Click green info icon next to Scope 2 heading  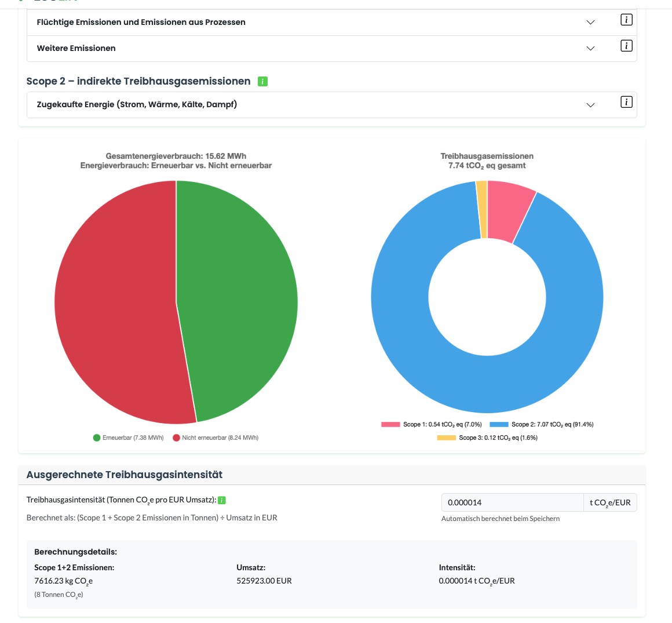(x=262, y=82)
